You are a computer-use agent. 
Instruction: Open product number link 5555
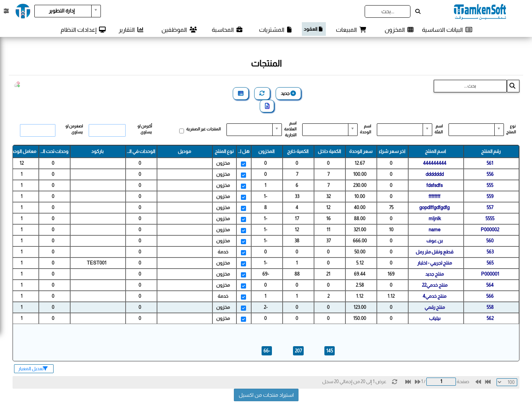click(490, 218)
